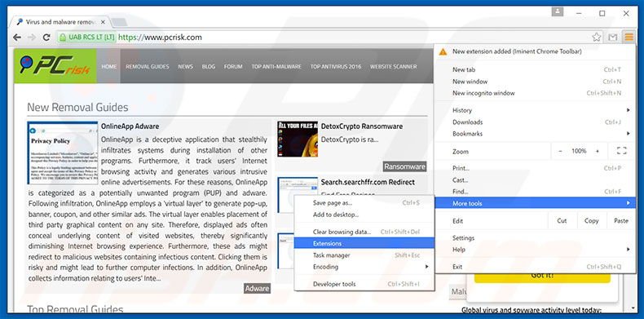Reload the page with refresh icon
Image resolution: width=644 pixels, height=319 pixels.
coord(46,38)
